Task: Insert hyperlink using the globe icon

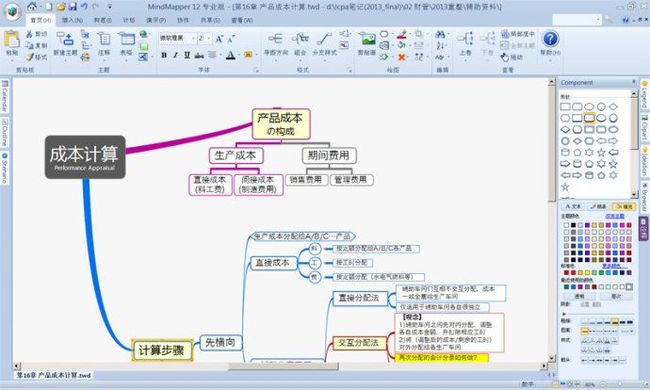Action: [143, 34]
